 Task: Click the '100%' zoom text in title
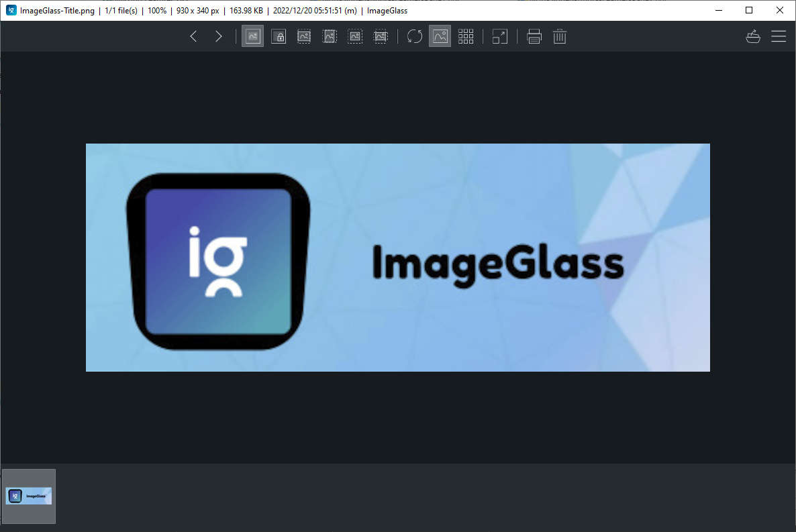157,11
